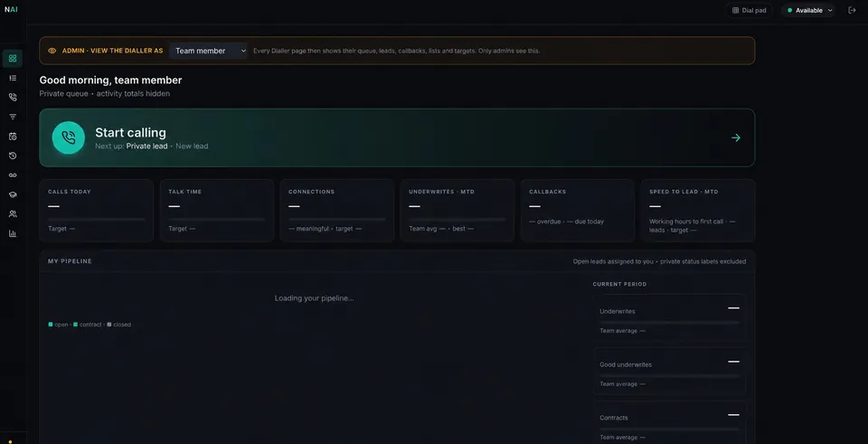Click 'Team avg — · best —' text
Image resolution: width=868 pixels, height=444 pixels.
pyautogui.click(x=441, y=229)
